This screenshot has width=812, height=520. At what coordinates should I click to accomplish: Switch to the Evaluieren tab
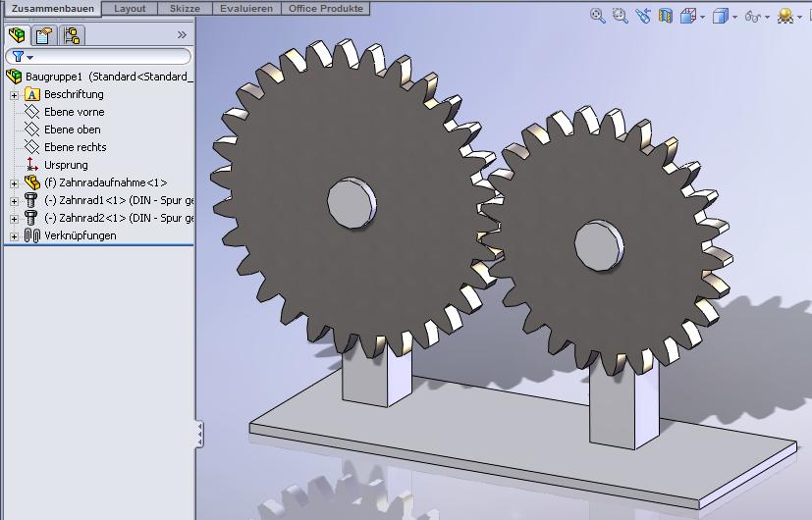[x=246, y=8]
